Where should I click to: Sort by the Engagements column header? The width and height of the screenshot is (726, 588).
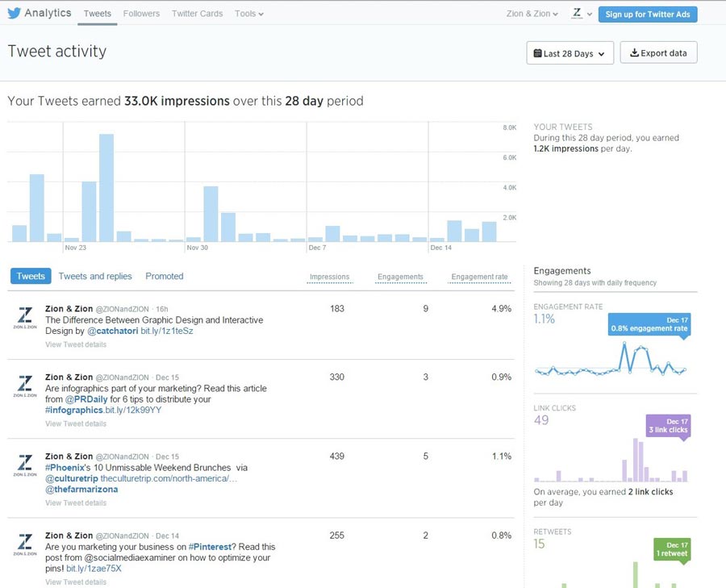[400, 277]
